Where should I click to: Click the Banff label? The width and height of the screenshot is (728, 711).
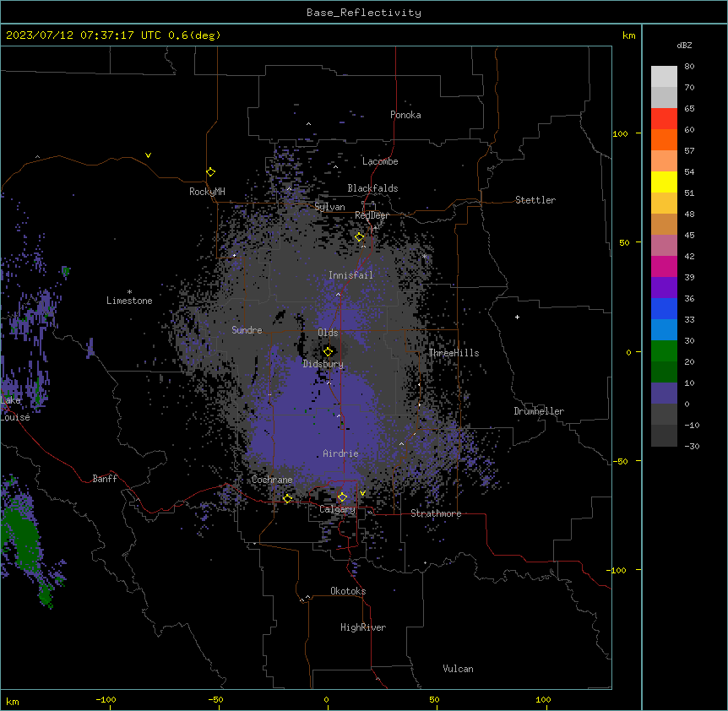click(x=105, y=479)
